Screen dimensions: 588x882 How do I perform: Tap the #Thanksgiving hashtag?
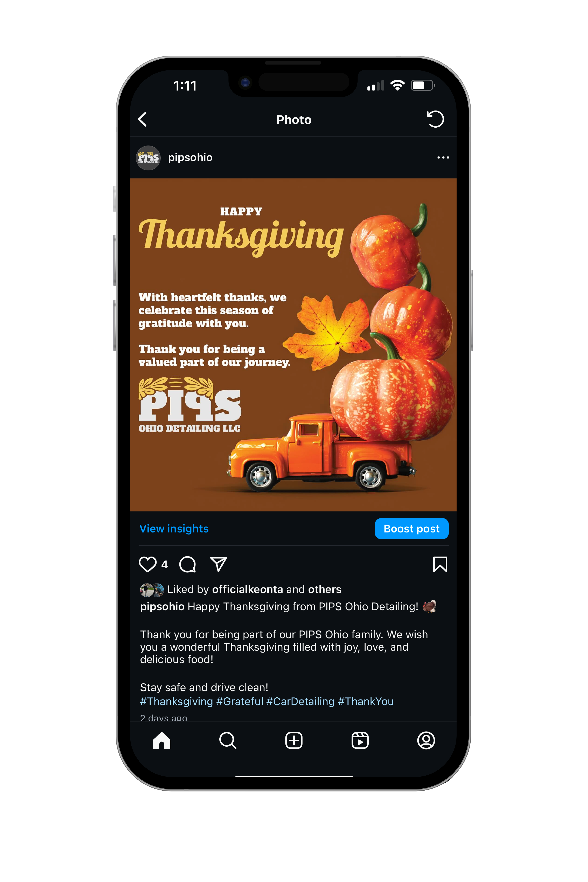tap(177, 702)
